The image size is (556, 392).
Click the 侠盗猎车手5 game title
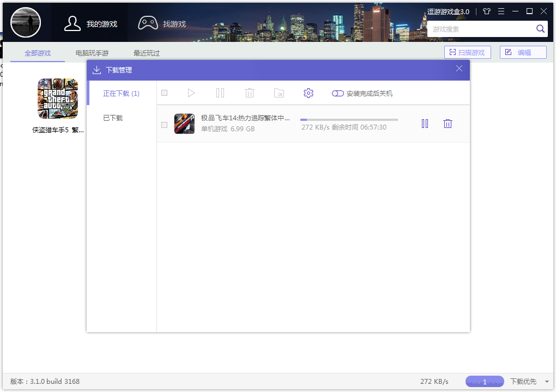pos(58,130)
